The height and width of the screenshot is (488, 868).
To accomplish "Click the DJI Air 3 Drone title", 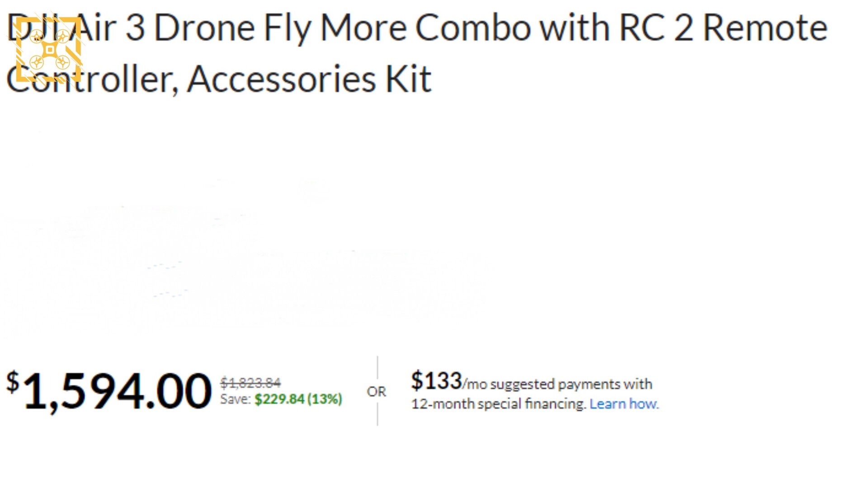I will (417, 53).
